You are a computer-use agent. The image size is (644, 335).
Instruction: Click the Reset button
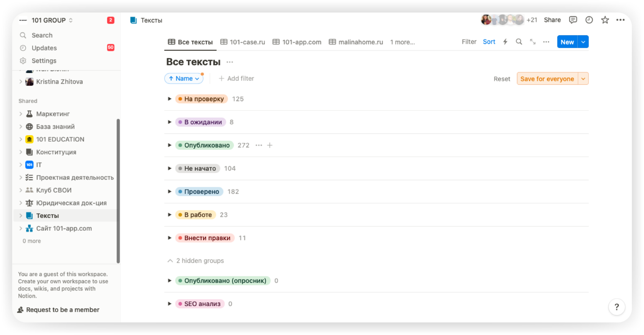coord(501,79)
